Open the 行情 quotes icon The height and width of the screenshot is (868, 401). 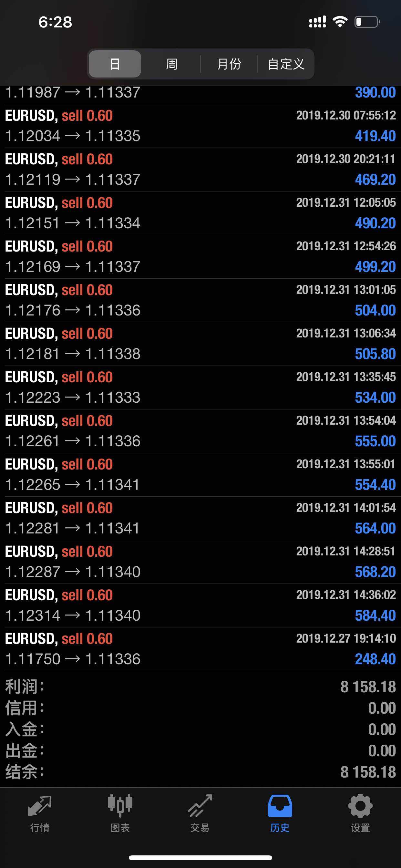click(40, 807)
